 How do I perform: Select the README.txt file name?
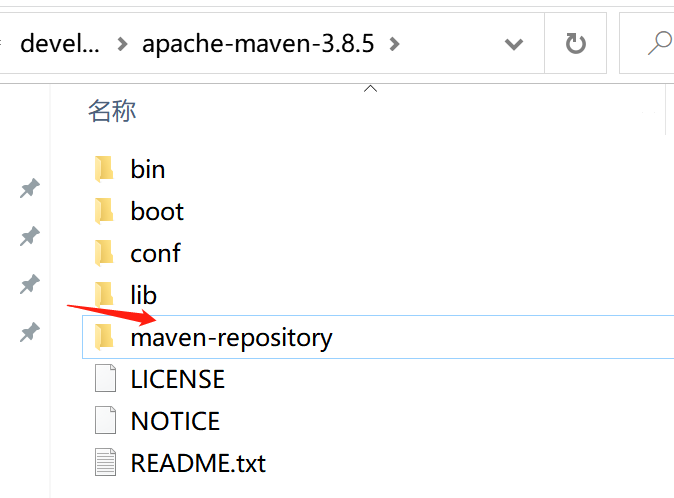coord(198,463)
